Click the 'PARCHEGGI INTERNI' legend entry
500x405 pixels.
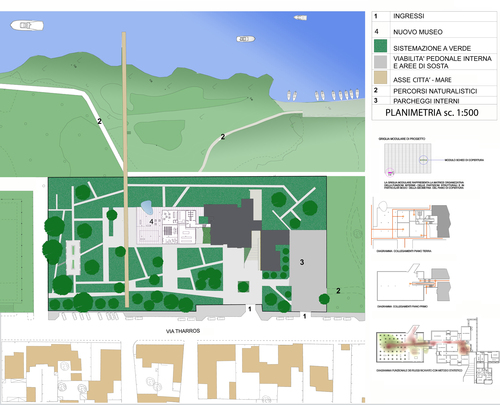(426, 101)
